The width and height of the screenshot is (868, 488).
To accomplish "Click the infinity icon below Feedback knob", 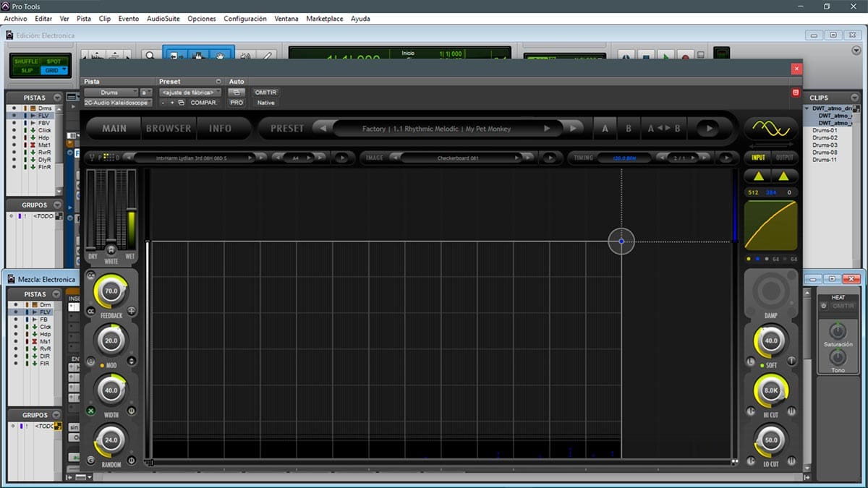I will [x=91, y=311].
